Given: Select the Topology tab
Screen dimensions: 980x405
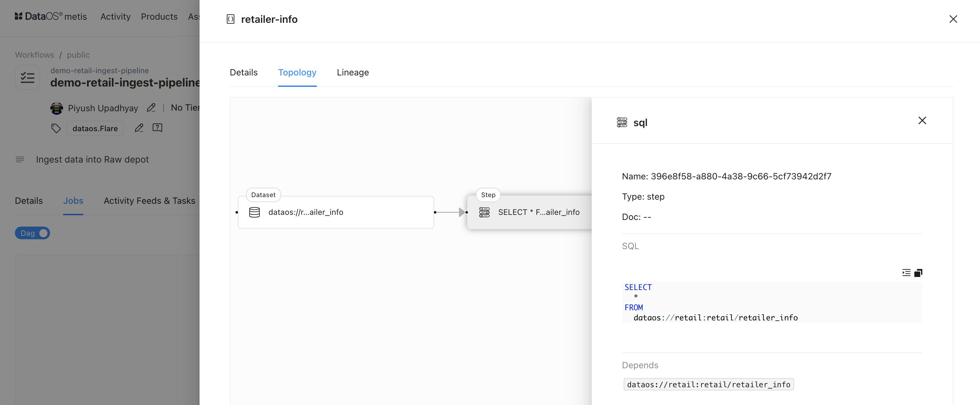Looking at the screenshot, I should tap(297, 72).
